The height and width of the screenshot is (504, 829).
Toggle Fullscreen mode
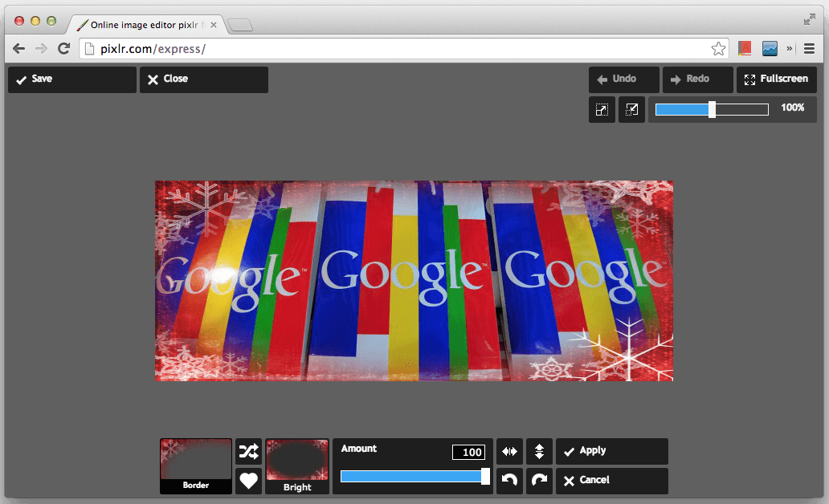coord(776,79)
